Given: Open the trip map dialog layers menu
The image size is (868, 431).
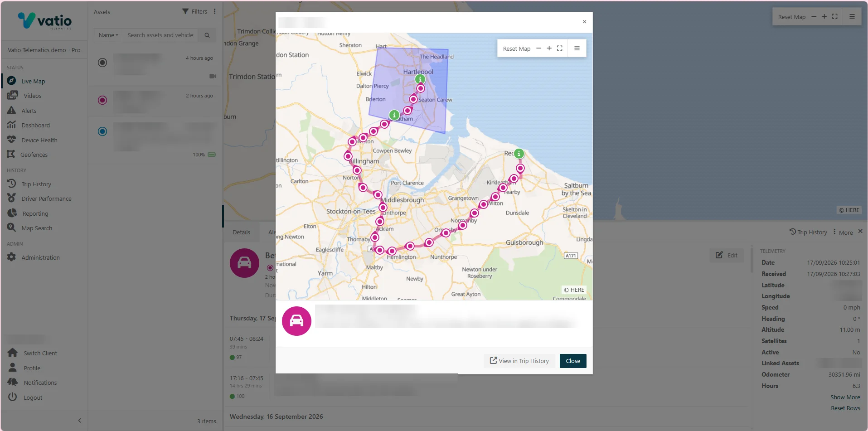Looking at the screenshot, I should [577, 48].
